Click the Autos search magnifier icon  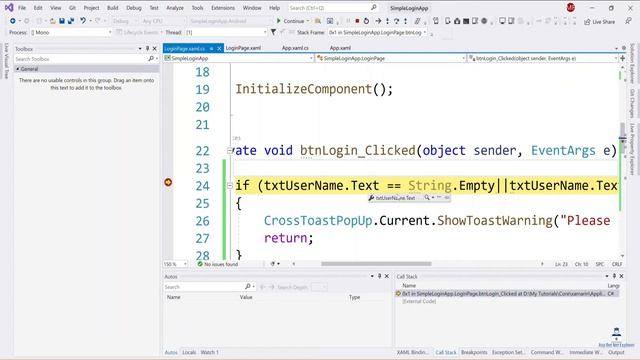247,287
